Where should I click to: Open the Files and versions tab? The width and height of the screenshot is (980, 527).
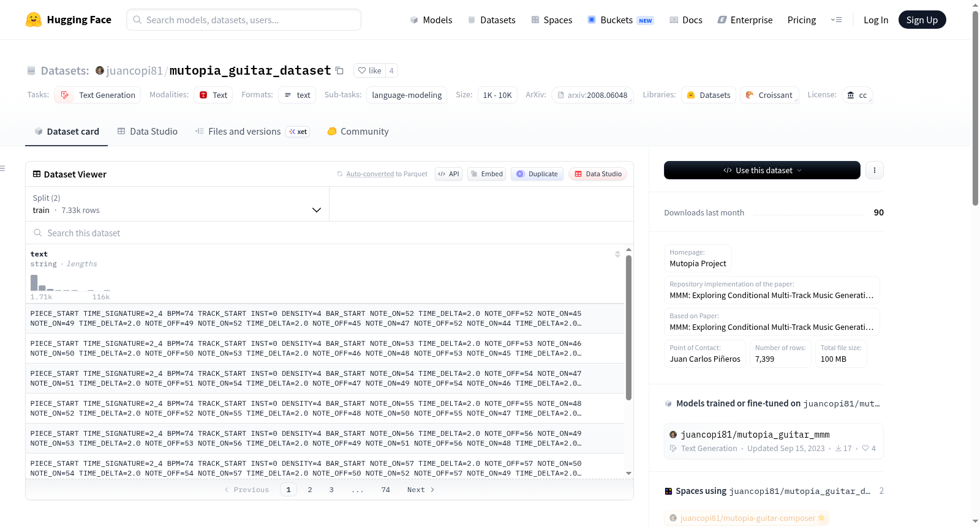click(252, 131)
